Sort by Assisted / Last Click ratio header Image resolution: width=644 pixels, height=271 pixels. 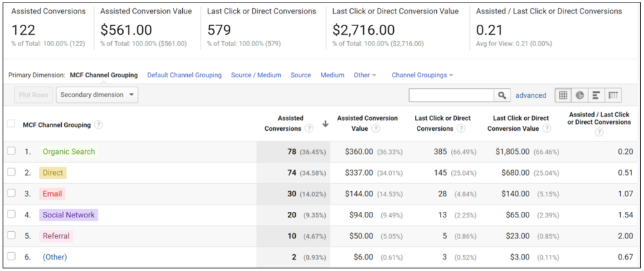(x=599, y=118)
